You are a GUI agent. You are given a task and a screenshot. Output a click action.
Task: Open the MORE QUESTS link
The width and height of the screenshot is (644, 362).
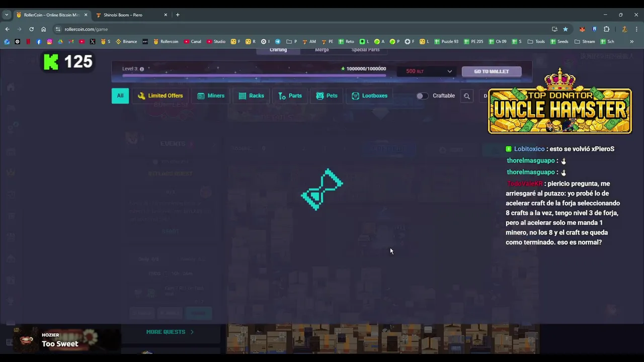pos(170,332)
